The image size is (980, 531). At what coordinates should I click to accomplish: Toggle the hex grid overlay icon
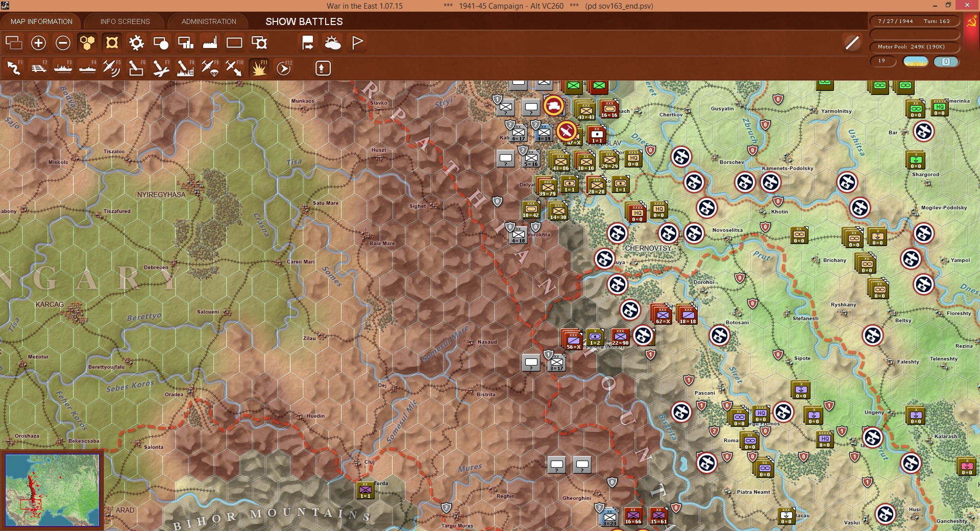pyautogui.click(x=87, y=43)
